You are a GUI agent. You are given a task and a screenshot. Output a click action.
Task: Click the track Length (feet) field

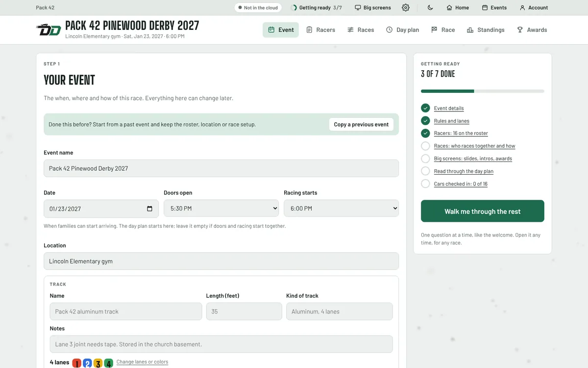(x=244, y=312)
